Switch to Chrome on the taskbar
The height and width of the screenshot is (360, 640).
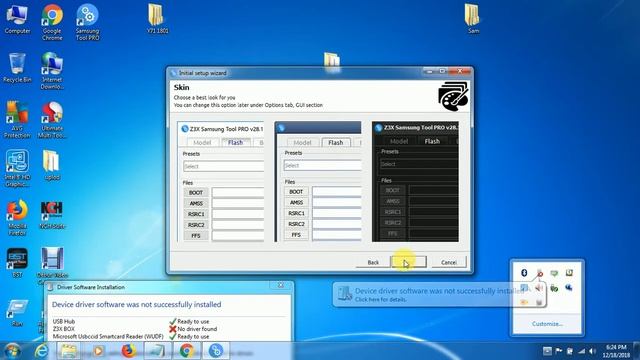coord(187,351)
